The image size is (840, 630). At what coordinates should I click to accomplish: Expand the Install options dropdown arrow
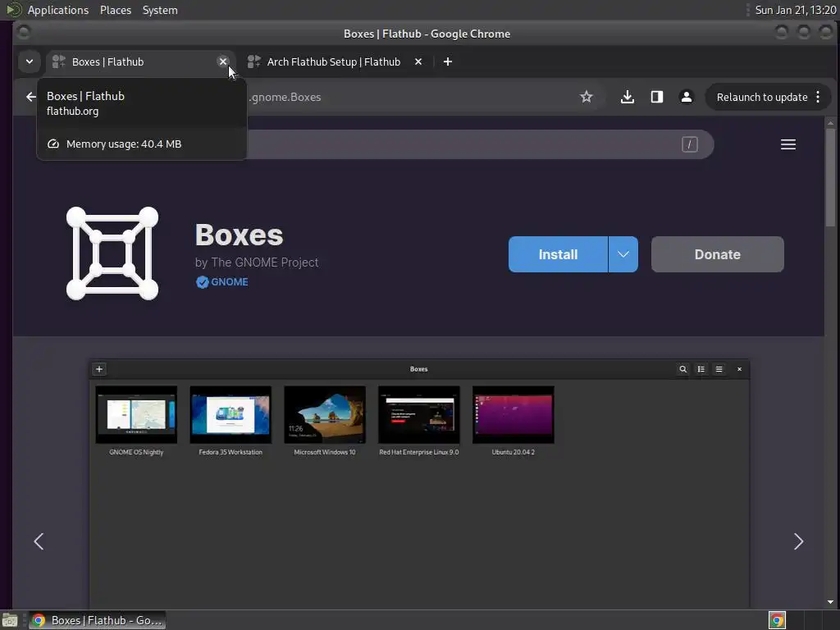click(623, 254)
